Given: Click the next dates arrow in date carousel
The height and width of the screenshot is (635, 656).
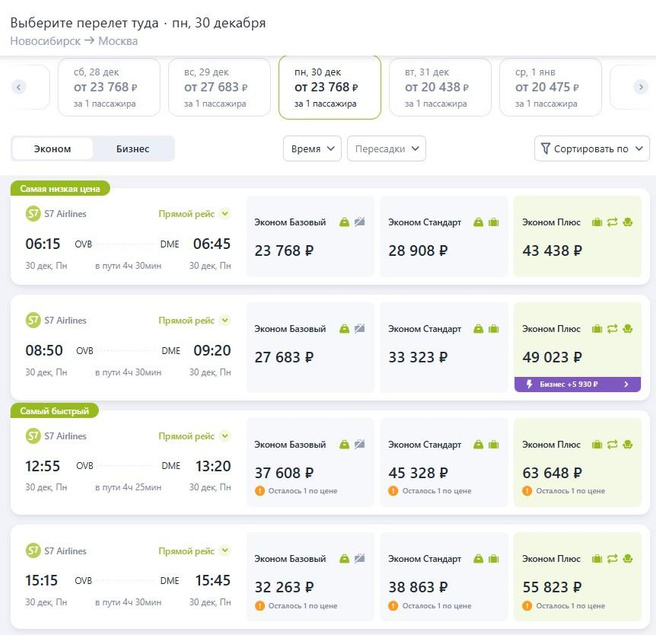Looking at the screenshot, I should [641, 88].
